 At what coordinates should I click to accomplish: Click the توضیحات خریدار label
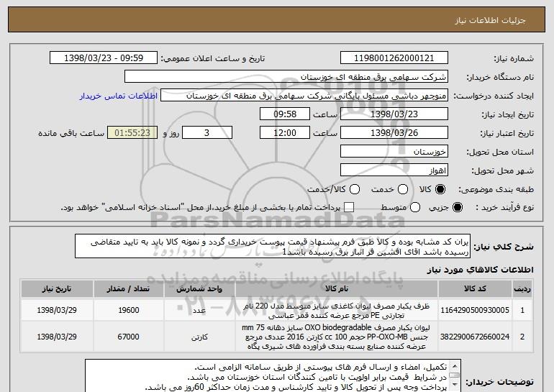coord(499,383)
